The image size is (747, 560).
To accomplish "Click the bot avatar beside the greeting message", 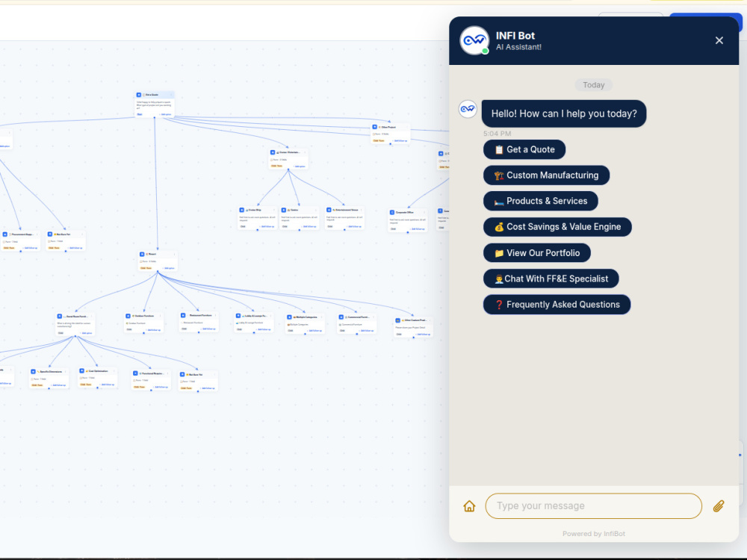I will coord(468,109).
